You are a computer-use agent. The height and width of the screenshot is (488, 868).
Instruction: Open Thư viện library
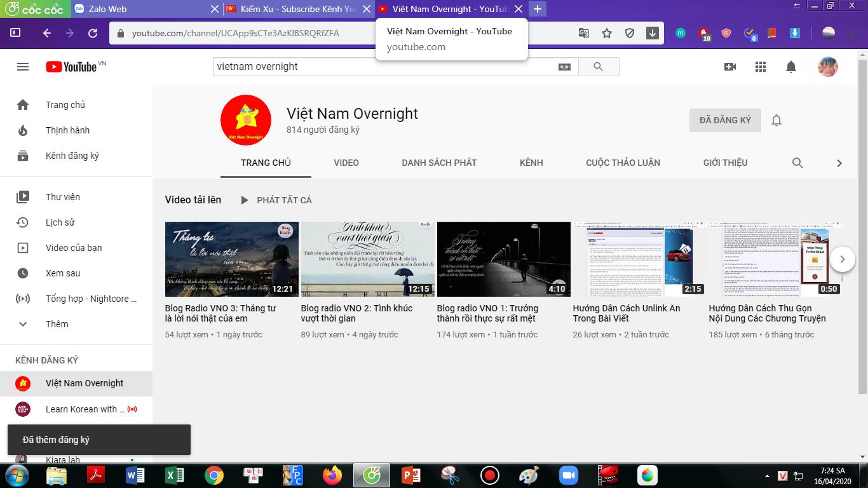(76, 197)
